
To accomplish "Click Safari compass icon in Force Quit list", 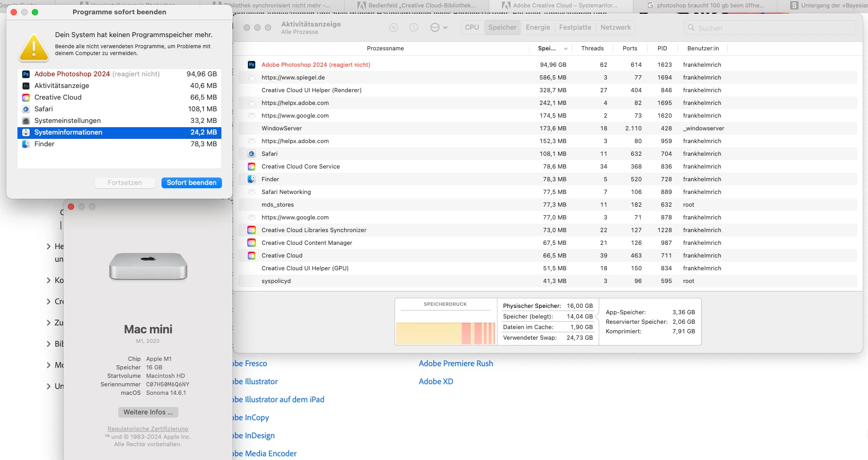I will point(26,109).
